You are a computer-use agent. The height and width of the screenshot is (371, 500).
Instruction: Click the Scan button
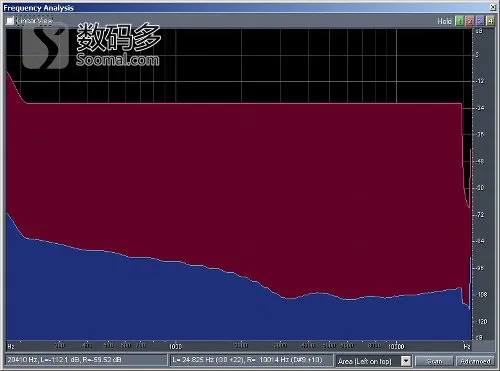coord(434,361)
